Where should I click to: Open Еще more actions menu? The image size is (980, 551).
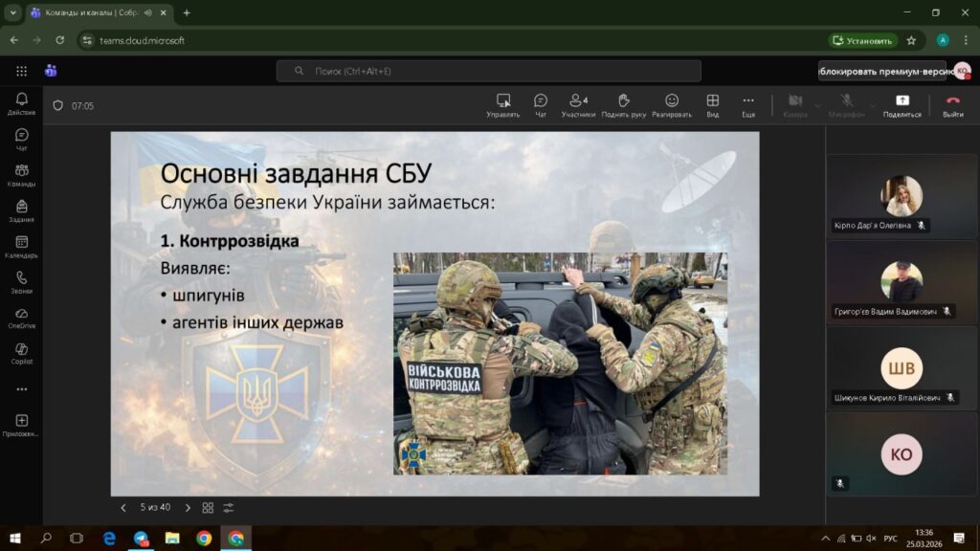point(747,104)
